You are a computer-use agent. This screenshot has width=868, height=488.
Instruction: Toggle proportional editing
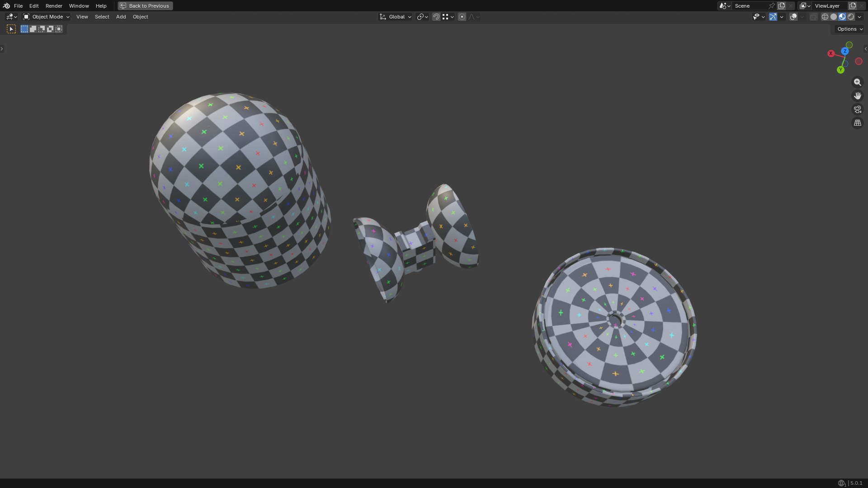[x=462, y=17]
